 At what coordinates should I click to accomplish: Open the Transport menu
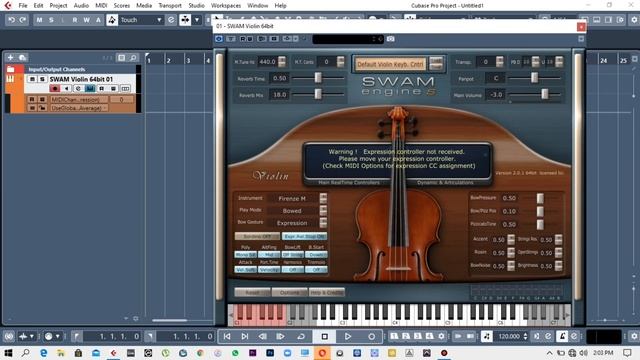point(170,5)
